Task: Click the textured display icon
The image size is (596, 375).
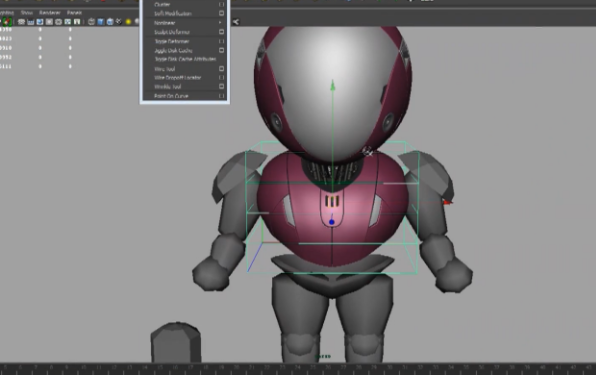Action: point(119,22)
